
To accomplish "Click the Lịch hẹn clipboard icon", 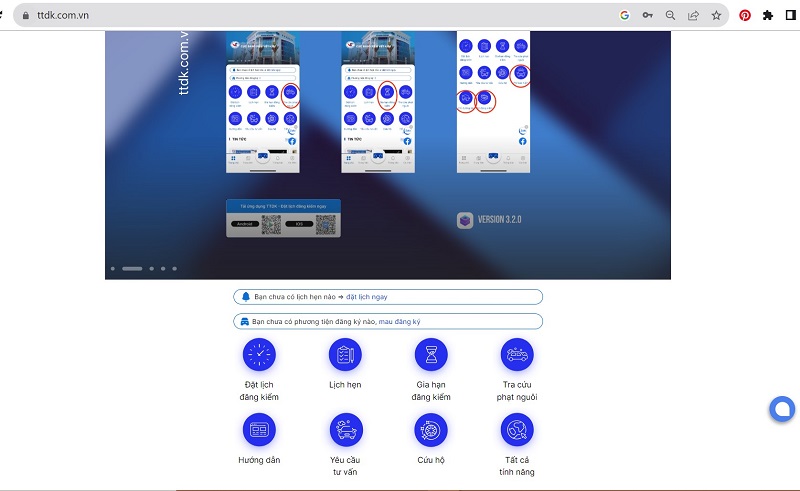I will [x=345, y=354].
